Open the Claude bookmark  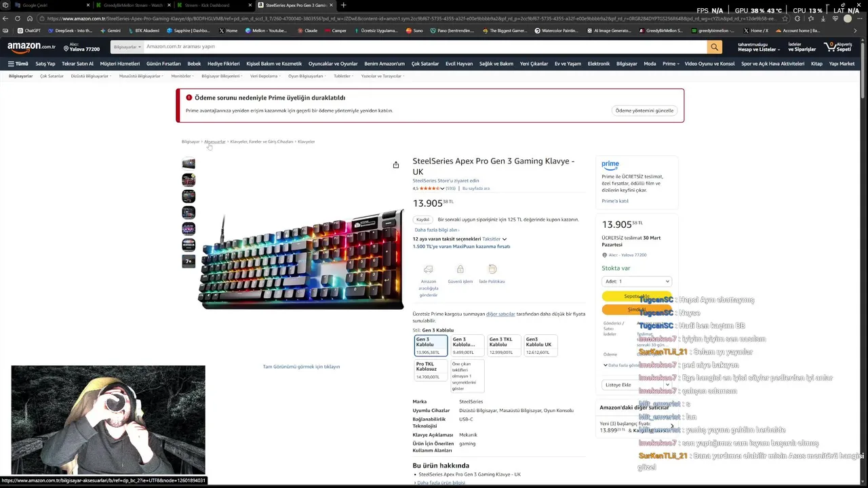(x=308, y=30)
